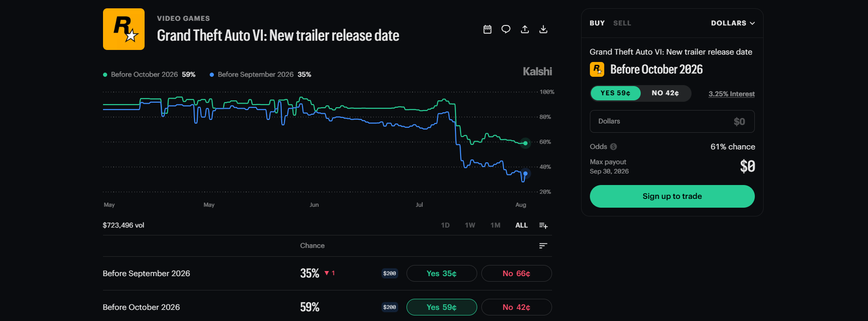Click Sign up to trade button

672,196
